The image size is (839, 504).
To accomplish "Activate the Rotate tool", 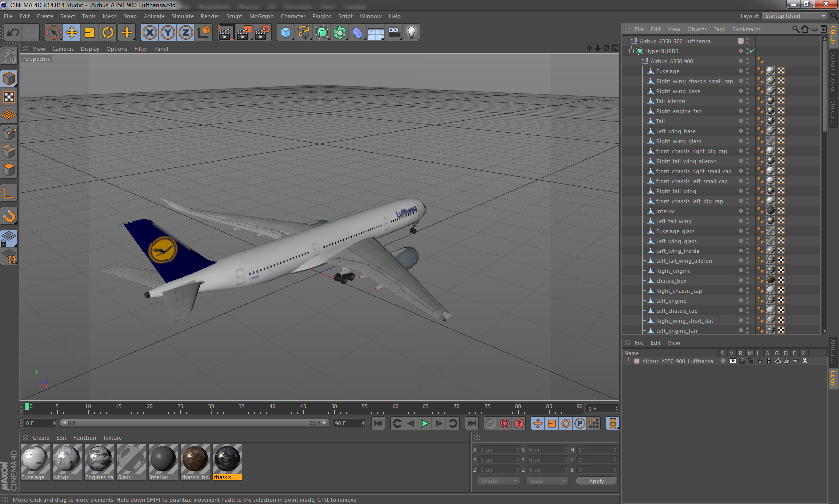I will [x=108, y=33].
